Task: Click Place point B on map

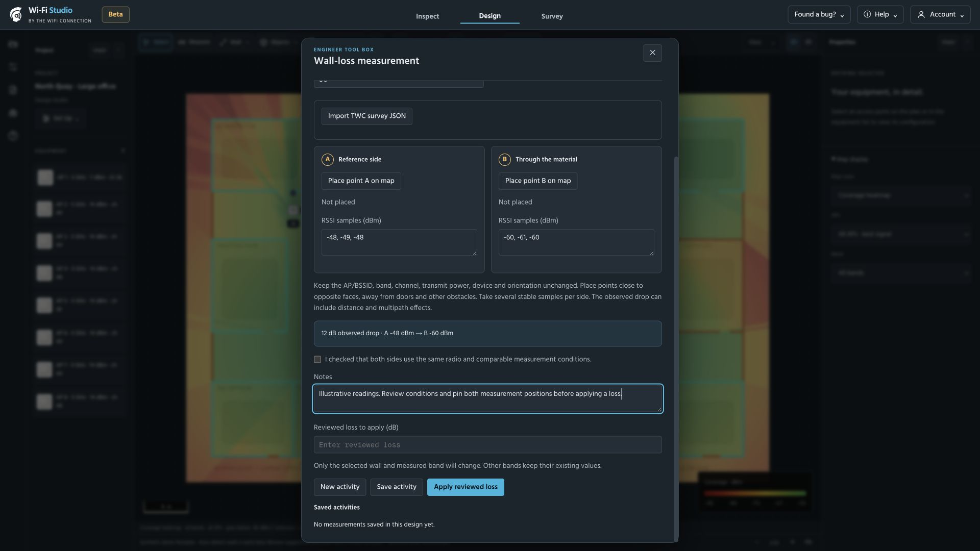Action: coord(537,181)
